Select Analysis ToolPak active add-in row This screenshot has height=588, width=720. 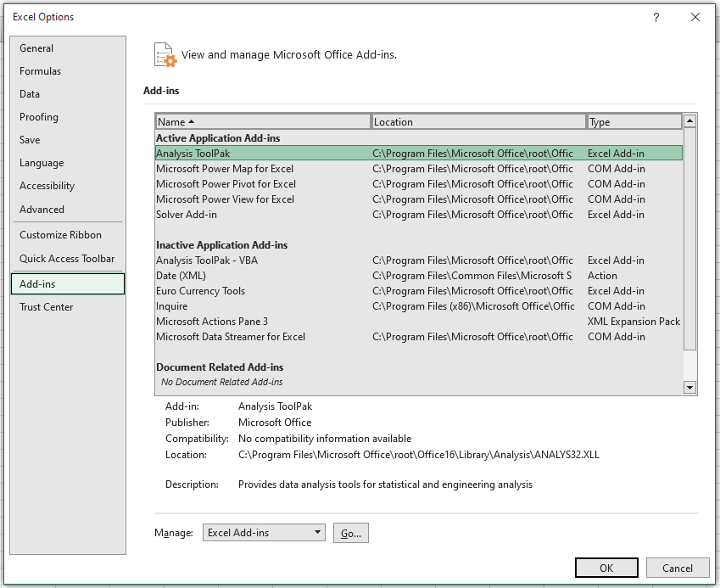(x=419, y=154)
